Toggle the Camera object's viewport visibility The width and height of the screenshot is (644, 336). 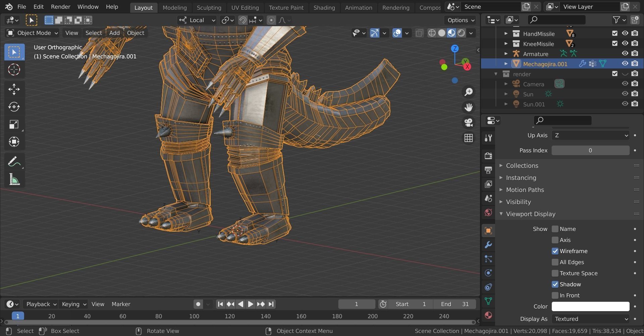[625, 84]
